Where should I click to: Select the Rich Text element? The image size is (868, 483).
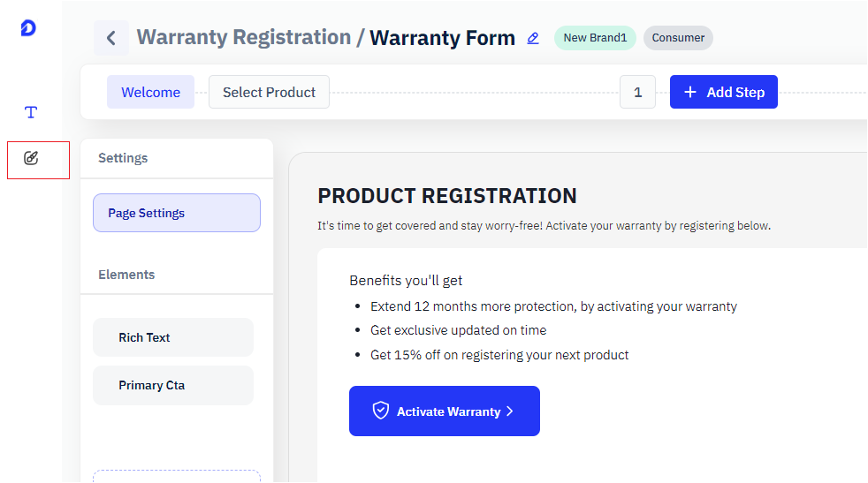(173, 337)
